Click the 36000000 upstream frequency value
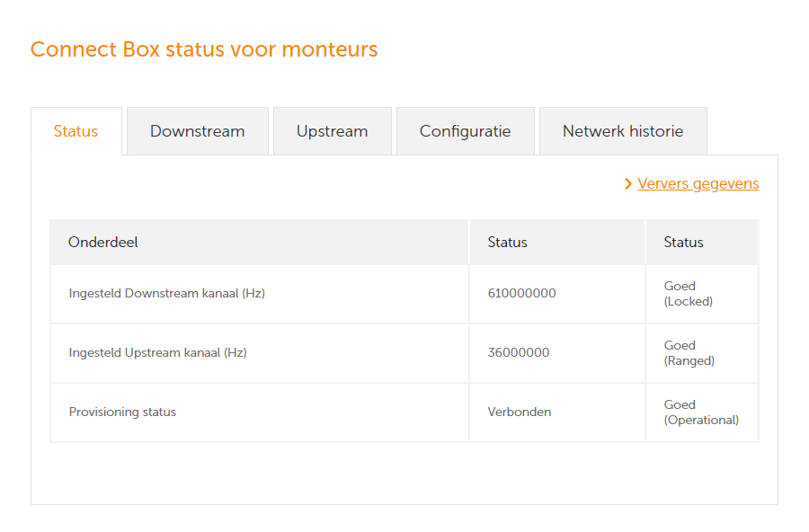This screenshot has width=809, height=532. click(519, 352)
